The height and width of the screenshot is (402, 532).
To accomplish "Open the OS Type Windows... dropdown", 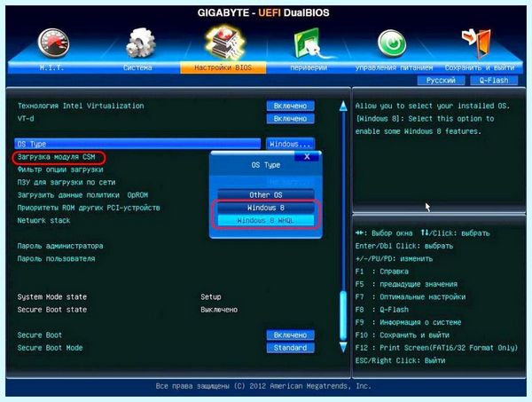I will coord(290,144).
